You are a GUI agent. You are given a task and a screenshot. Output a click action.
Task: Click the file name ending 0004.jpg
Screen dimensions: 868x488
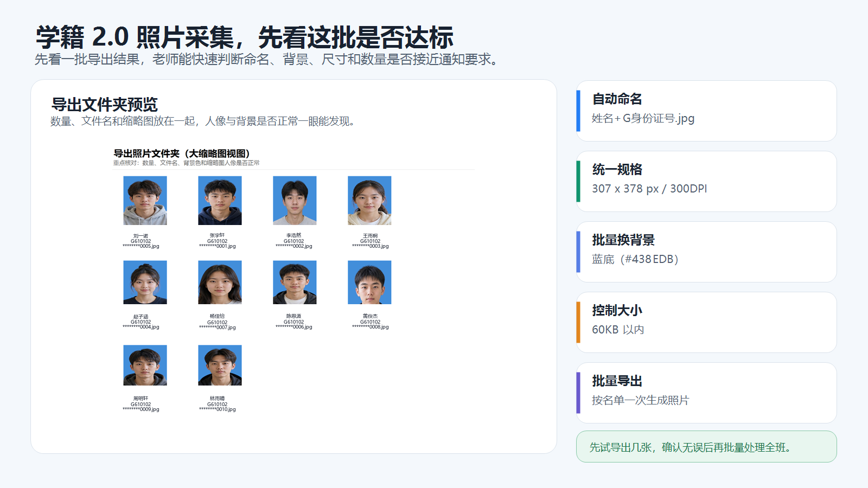coord(141,322)
